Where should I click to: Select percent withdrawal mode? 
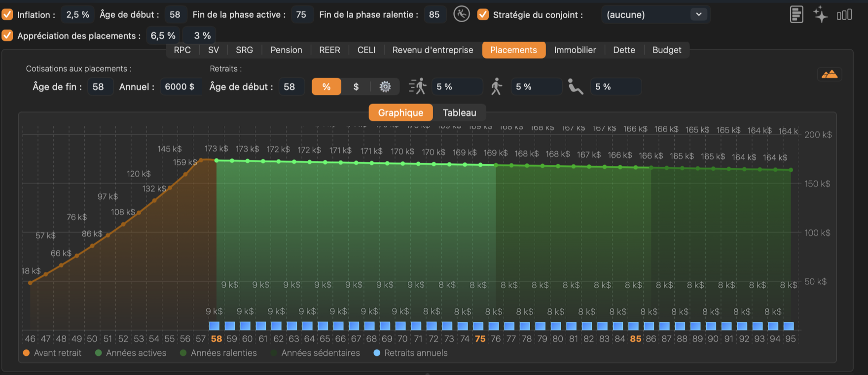326,87
